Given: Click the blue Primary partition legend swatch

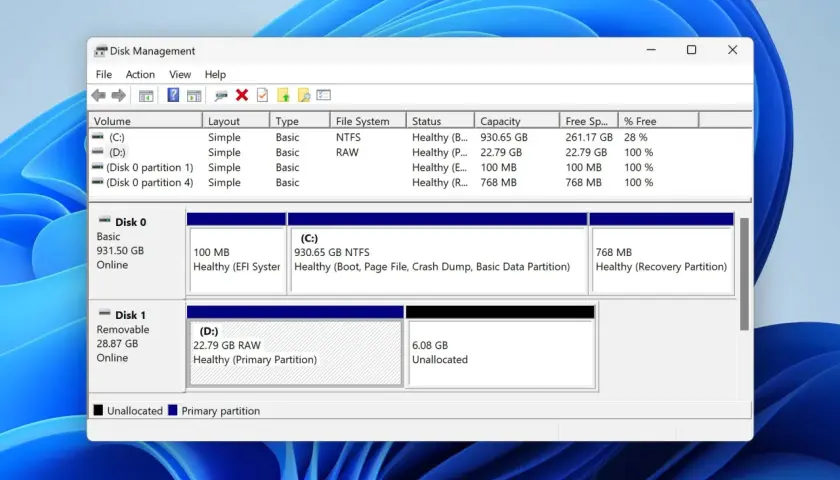Looking at the screenshot, I should 172,410.
